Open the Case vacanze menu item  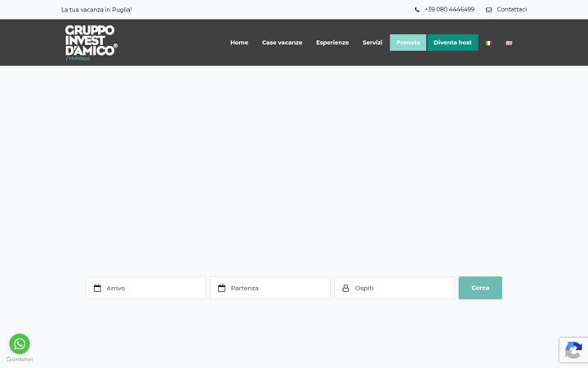tap(282, 43)
